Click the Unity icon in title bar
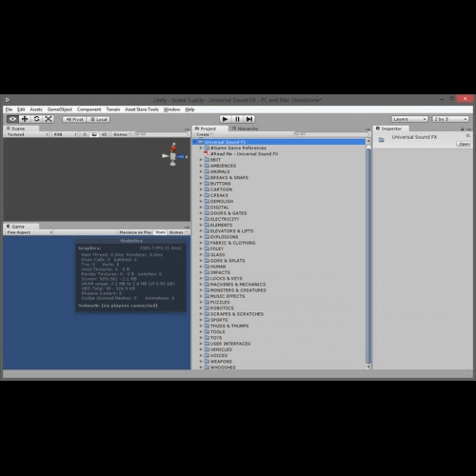The width and height of the screenshot is (476, 476). (x=8, y=100)
